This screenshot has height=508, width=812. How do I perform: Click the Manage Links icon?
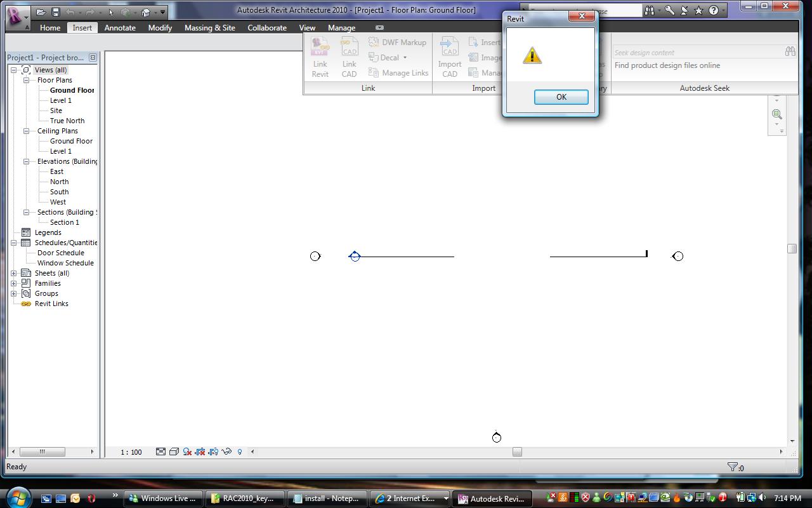tap(374, 72)
